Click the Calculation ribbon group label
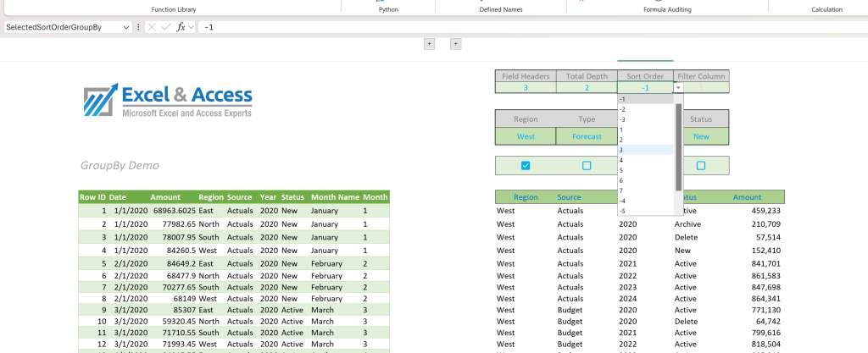Viewport: 868px width, 353px height. (x=827, y=9)
